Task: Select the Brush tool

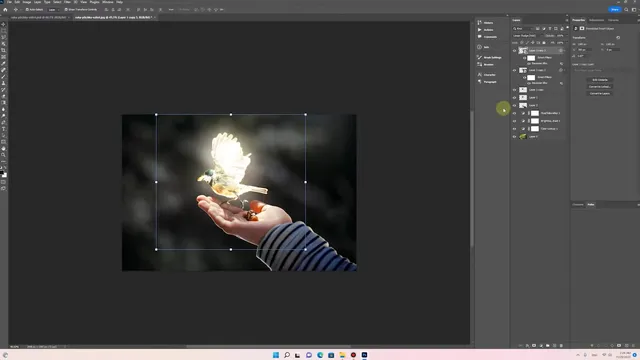Action: tap(4, 76)
